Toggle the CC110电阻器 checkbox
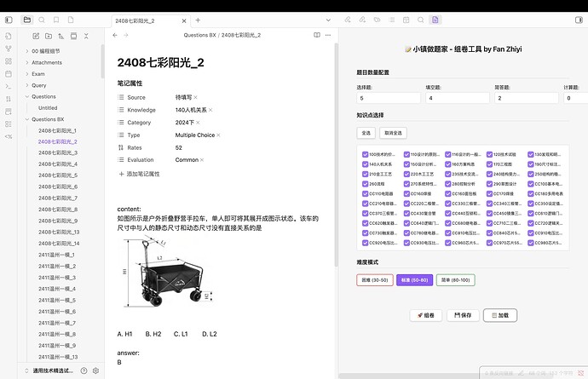Viewport: 588px width, 379px height. point(366,193)
